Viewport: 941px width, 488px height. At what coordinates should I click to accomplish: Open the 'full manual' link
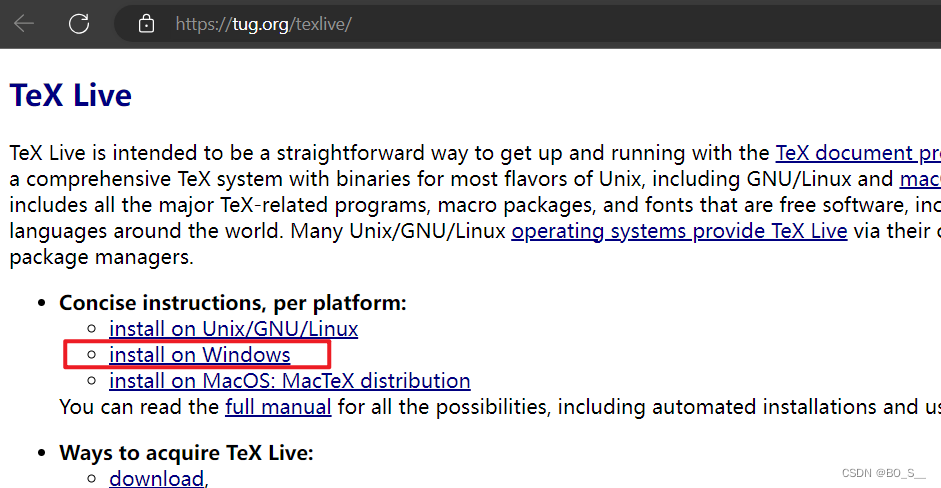click(278, 406)
